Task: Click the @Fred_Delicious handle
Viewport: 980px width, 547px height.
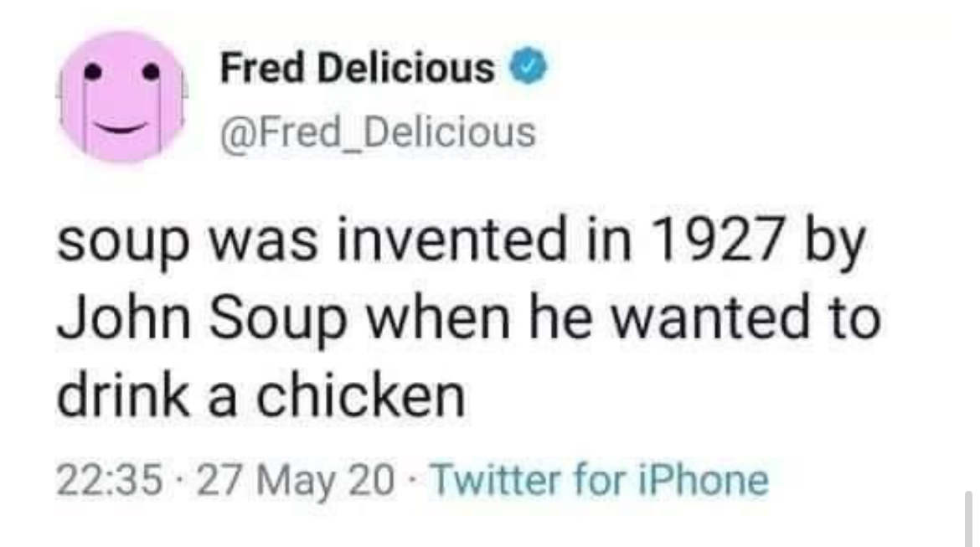Action: pos(377,132)
